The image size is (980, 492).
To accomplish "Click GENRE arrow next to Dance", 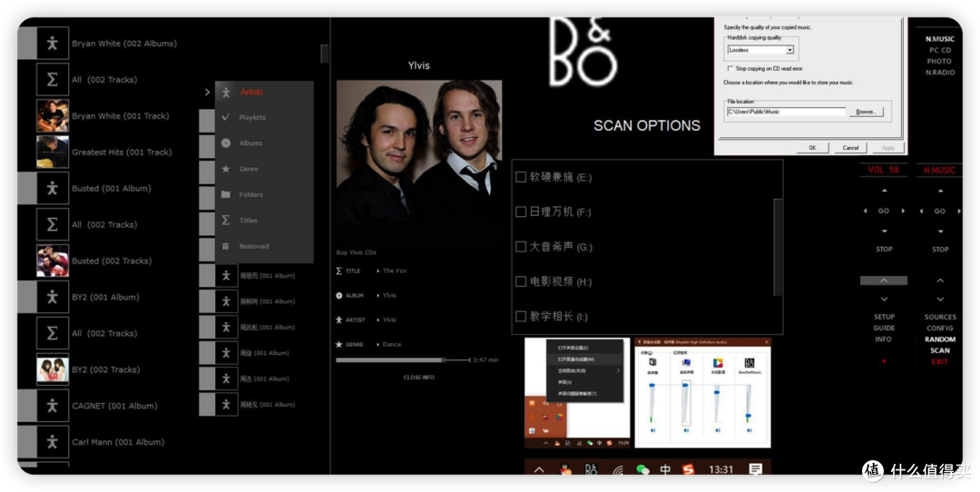I will tap(378, 344).
